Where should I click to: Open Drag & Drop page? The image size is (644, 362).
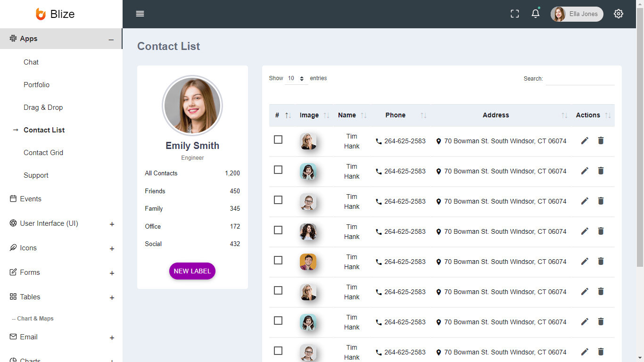[43, 107]
